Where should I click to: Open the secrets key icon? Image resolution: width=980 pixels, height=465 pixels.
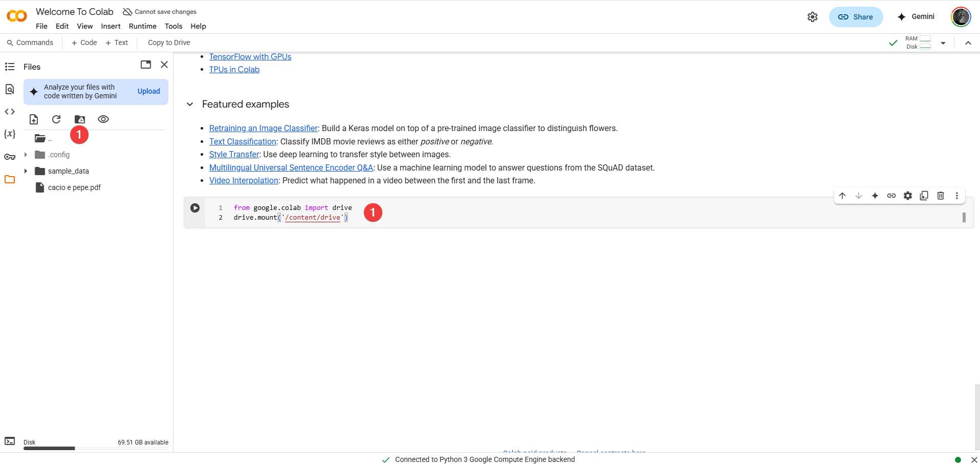pos(10,157)
